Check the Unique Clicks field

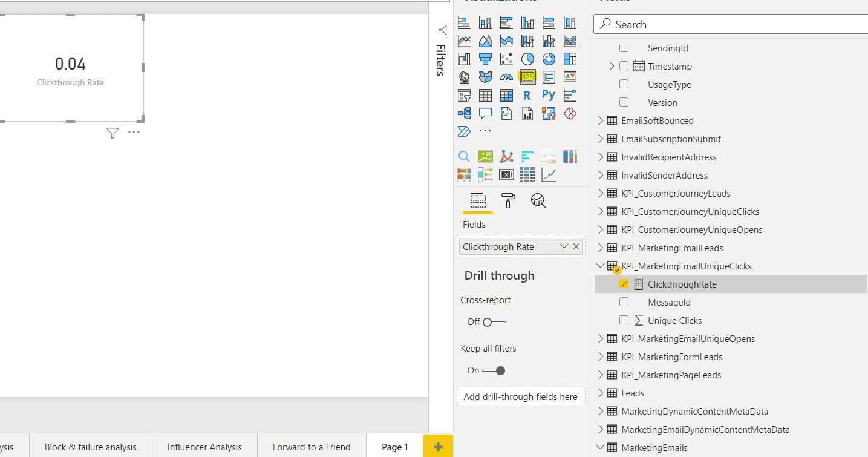tap(624, 320)
